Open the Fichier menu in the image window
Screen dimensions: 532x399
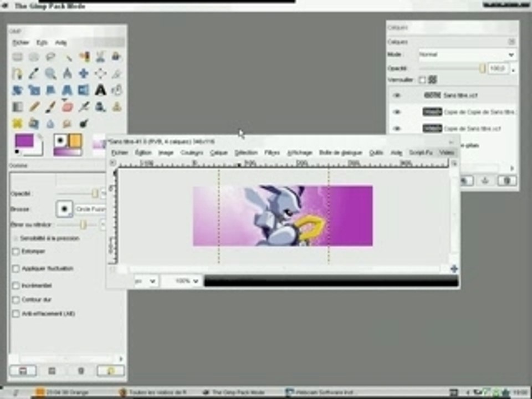pos(120,153)
